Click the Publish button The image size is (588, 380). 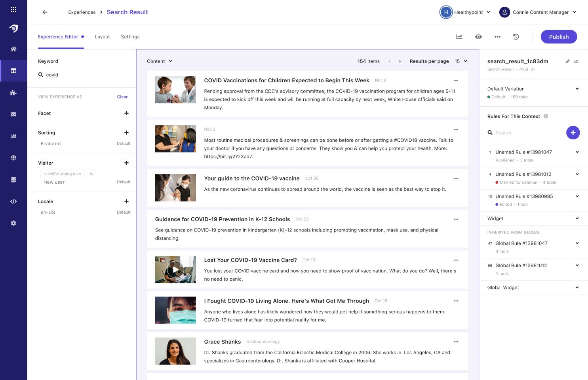[x=559, y=37]
